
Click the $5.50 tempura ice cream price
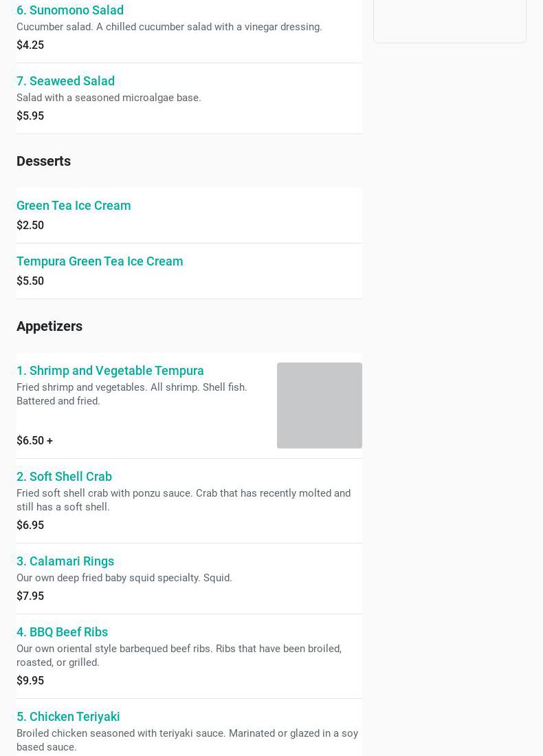pos(30,281)
